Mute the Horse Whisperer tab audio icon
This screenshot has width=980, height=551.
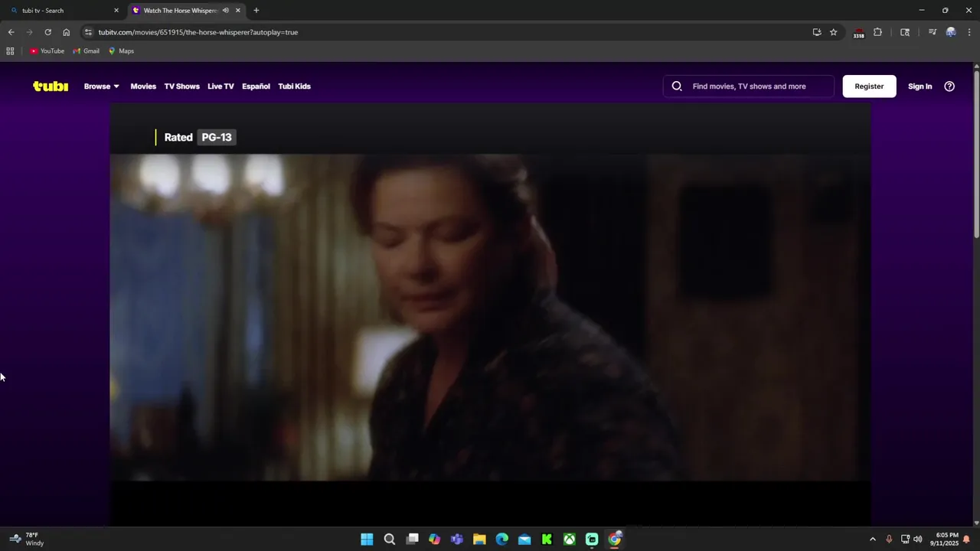tap(225, 11)
